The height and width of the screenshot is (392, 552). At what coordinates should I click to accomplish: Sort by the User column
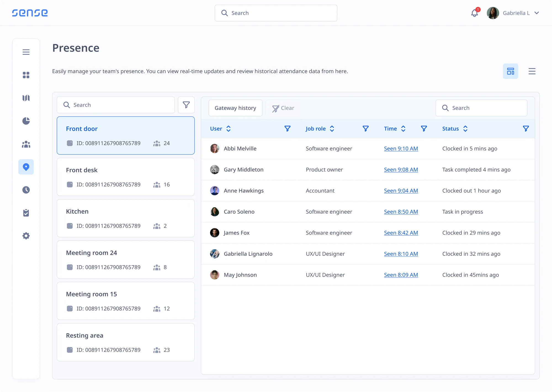[x=228, y=128]
